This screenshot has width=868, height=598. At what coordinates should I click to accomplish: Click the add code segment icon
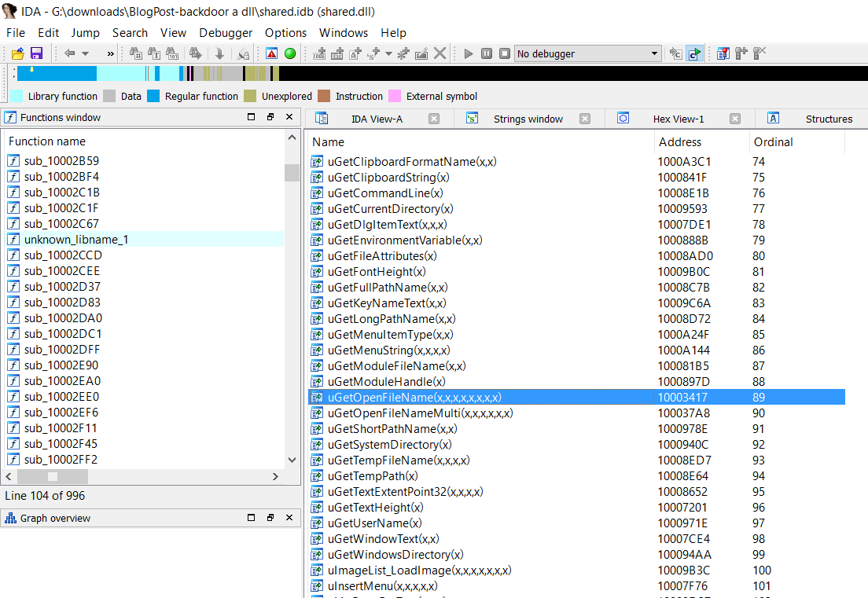(319, 53)
